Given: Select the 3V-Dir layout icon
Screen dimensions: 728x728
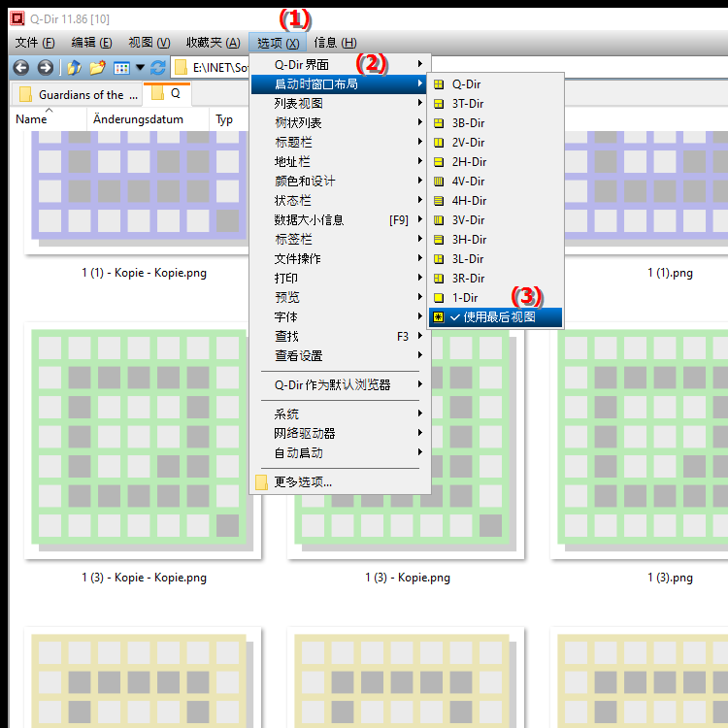Looking at the screenshot, I should (x=439, y=220).
